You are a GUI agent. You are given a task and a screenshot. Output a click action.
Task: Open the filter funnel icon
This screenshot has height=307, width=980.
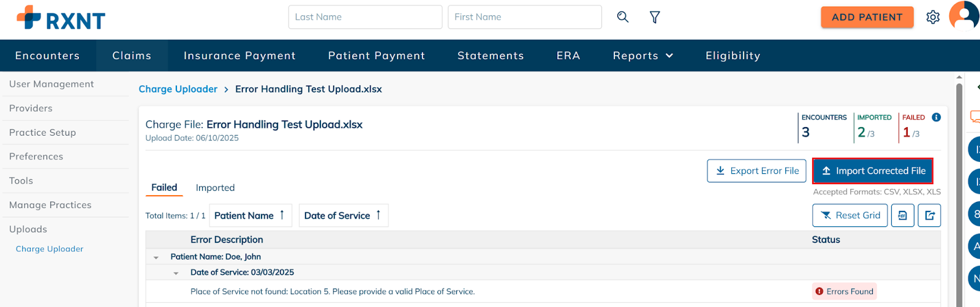[655, 17]
